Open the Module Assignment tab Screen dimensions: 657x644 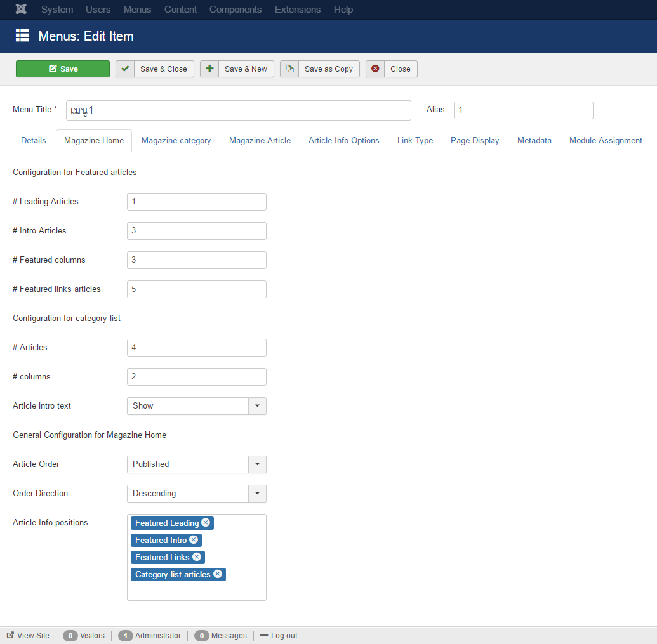(606, 141)
